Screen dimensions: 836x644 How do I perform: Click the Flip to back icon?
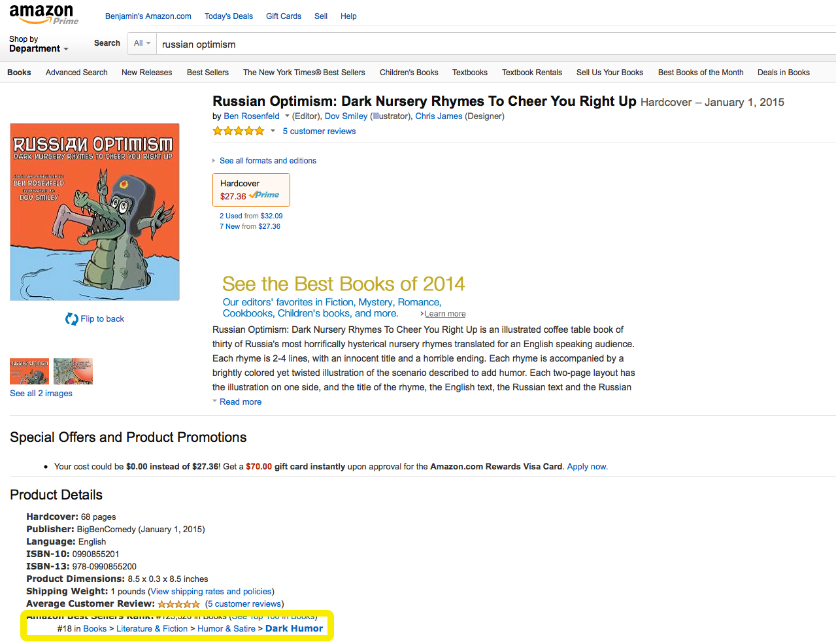(71, 319)
